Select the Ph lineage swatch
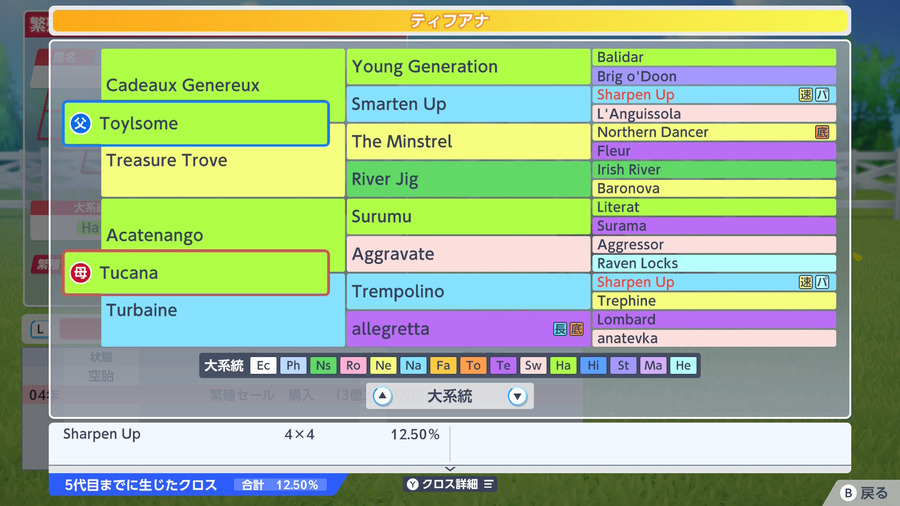Image resolution: width=900 pixels, height=506 pixels. tap(293, 365)
